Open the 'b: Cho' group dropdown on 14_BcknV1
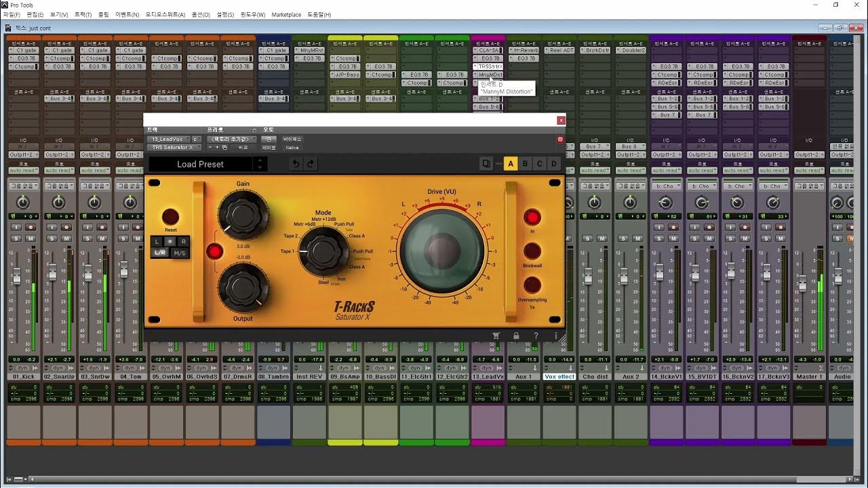 (x=665, y=186)
